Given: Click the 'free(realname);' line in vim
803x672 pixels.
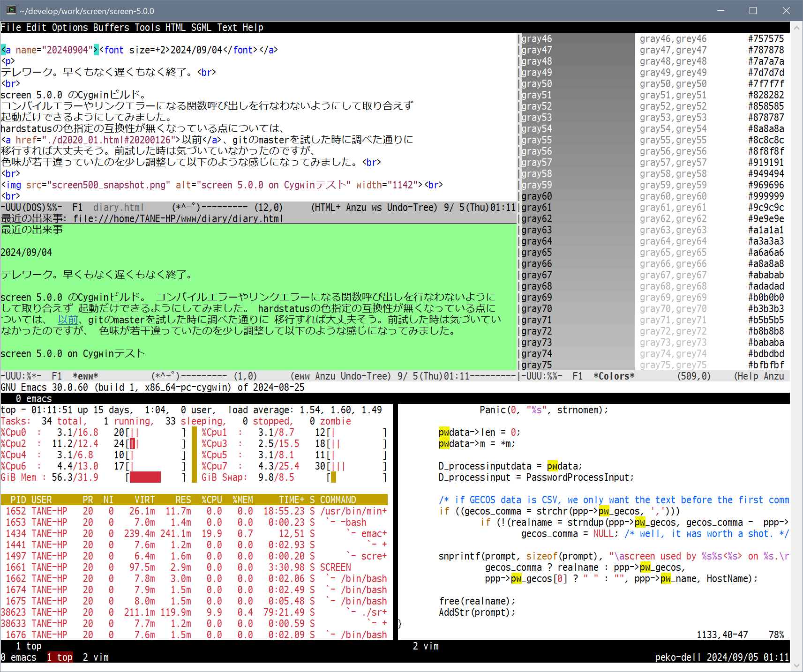Looking at the screenshot, I should (x=477, y=601).
